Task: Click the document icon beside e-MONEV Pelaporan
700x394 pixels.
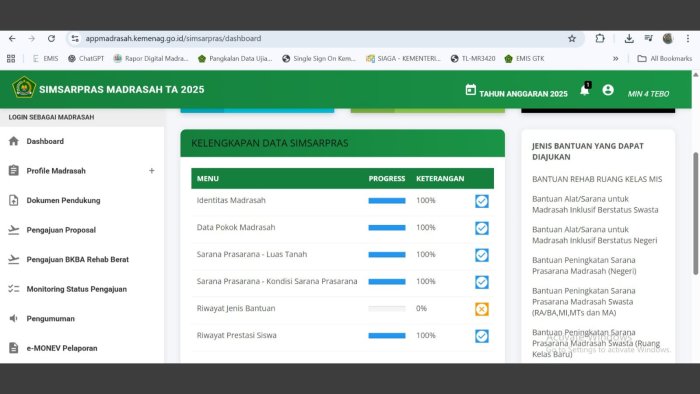Action: pyautogui.click(x=14, y=348)
